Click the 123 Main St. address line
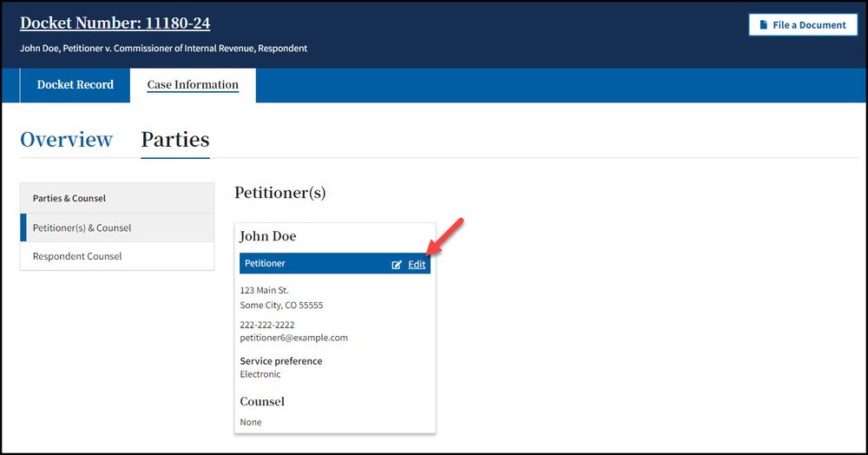 pyautogui.click(x=265, y=290)
